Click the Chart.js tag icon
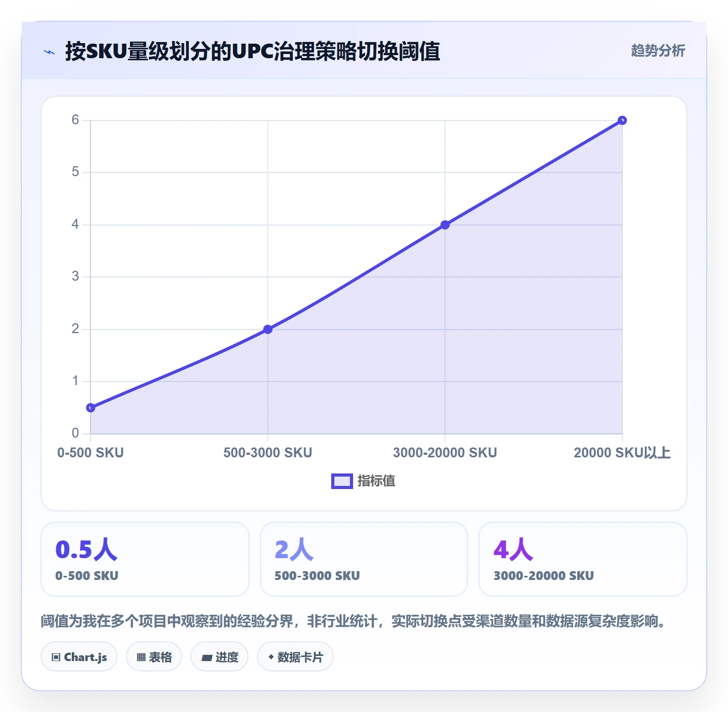The width and height of the screenshot is (728, 712). tap(56, 657)
